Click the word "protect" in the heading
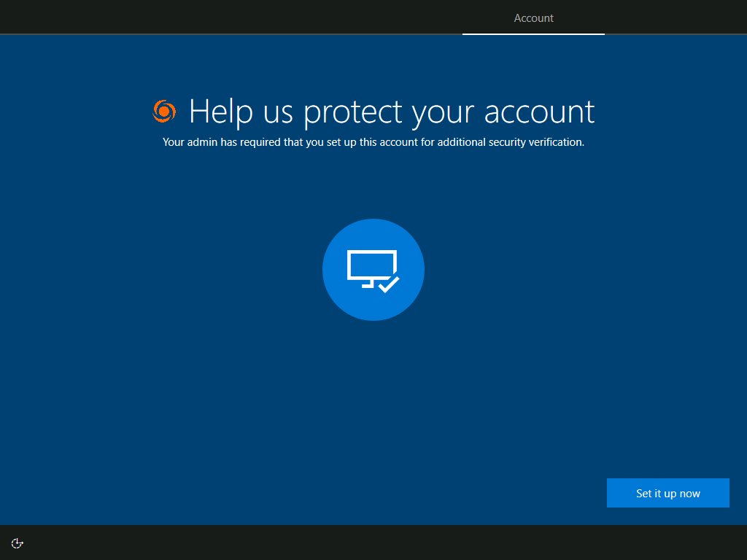The image size is (747, 560). 353,112
